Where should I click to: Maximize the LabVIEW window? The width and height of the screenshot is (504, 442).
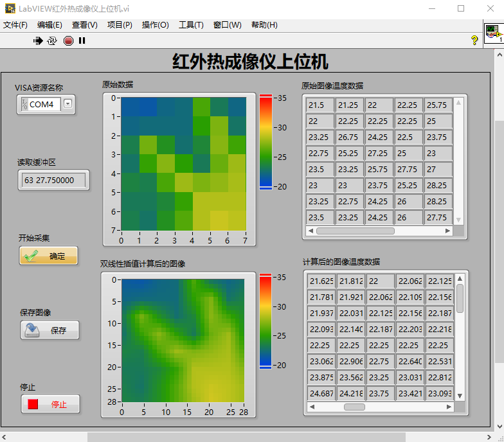click(461, 9)
